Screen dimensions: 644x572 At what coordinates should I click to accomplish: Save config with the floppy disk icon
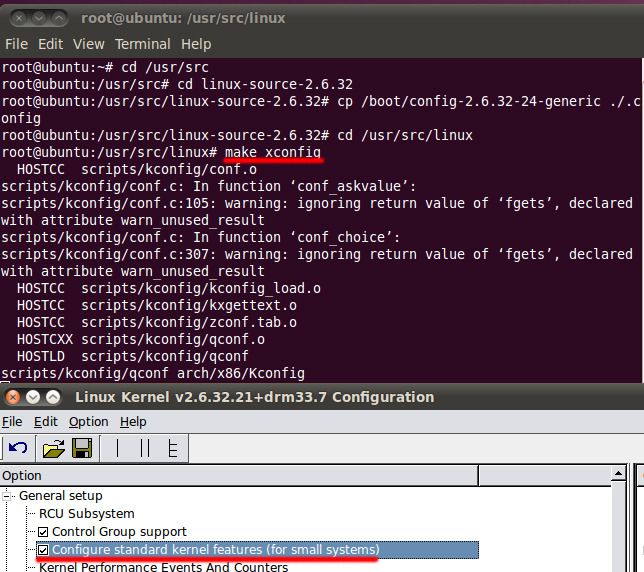(82, 448)
